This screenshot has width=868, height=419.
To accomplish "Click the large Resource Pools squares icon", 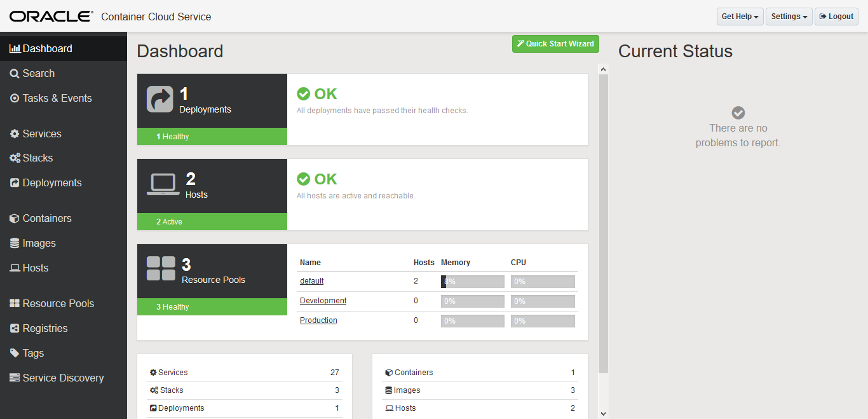I will (161, 268).
